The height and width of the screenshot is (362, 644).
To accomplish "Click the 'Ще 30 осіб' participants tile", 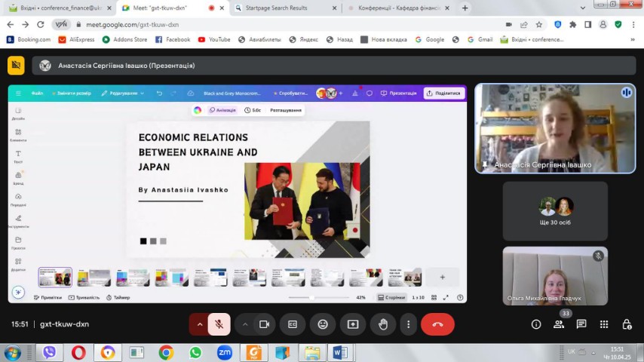I will click(555, 210).
